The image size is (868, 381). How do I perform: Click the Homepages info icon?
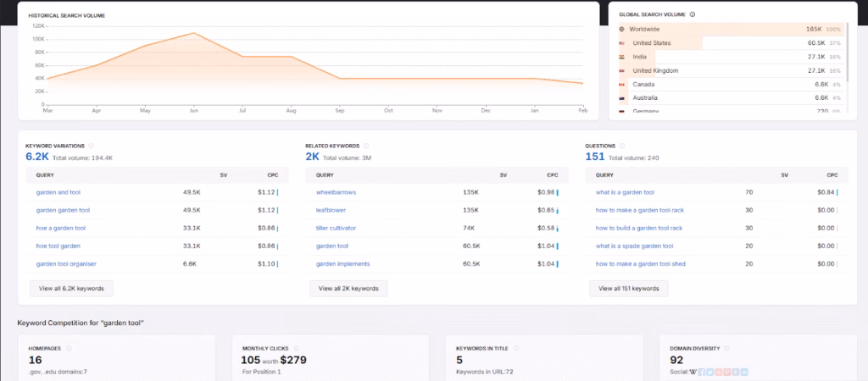click(69, 348)
